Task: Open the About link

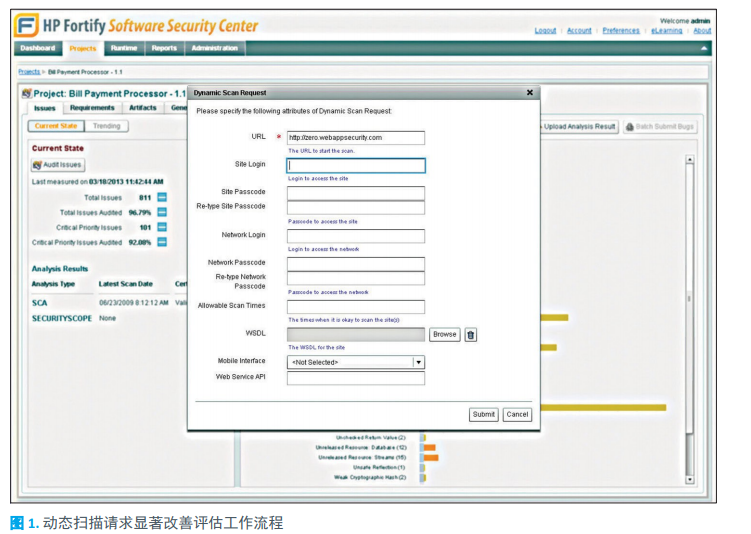Action: pyautogui.click(x=702, y=31)
